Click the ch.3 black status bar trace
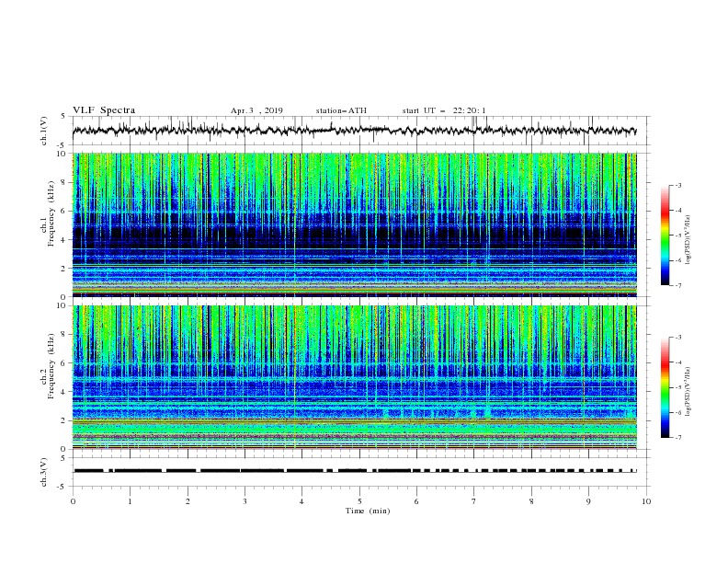This screenshot has height=563, width=728. [354, 471]
